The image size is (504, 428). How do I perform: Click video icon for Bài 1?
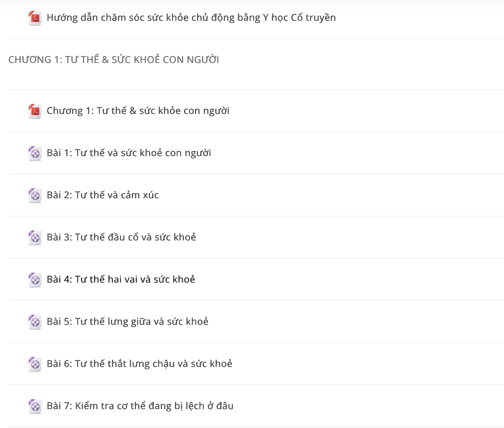click(35, 153)
